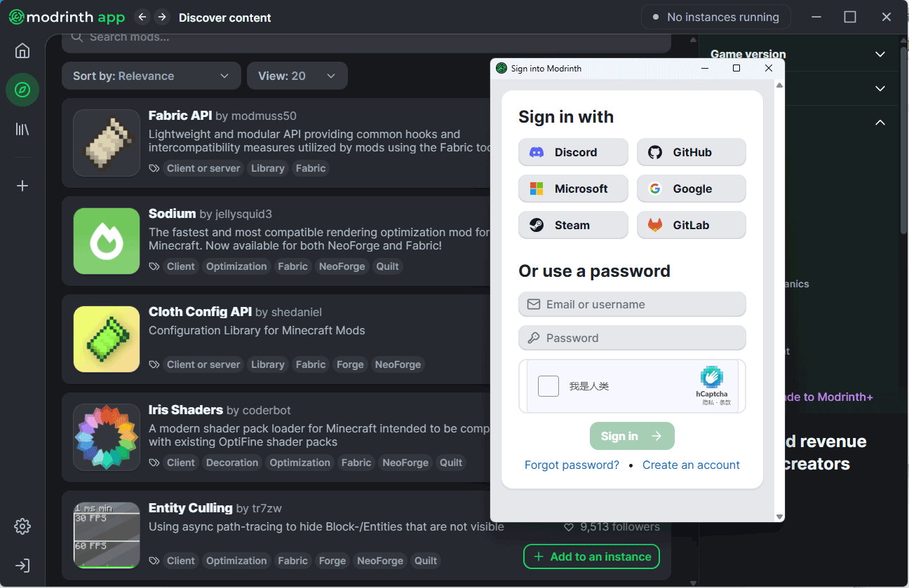Collapse the Game version filter section
This screenshot has height=588, width=909.
coord(880,54)
